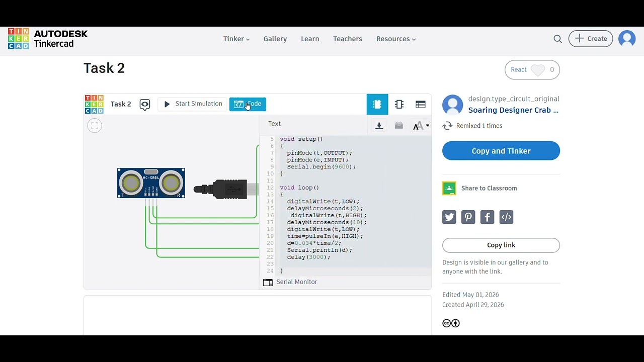Download the code using arrow icon

tap(379, 126)
